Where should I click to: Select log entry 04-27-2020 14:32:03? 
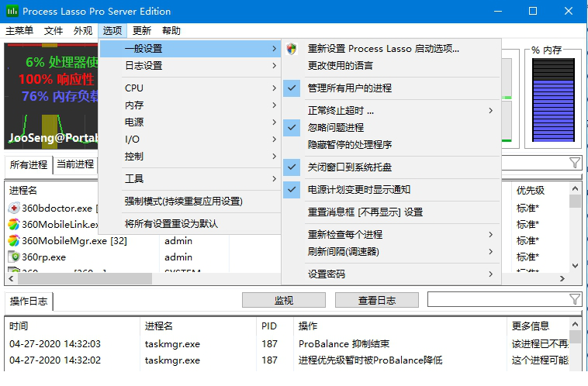[x=287, y=343]
